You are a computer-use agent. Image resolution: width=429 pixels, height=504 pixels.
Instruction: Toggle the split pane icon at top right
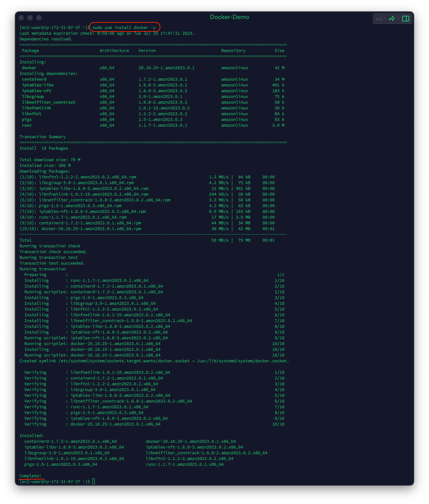(405, 19)
